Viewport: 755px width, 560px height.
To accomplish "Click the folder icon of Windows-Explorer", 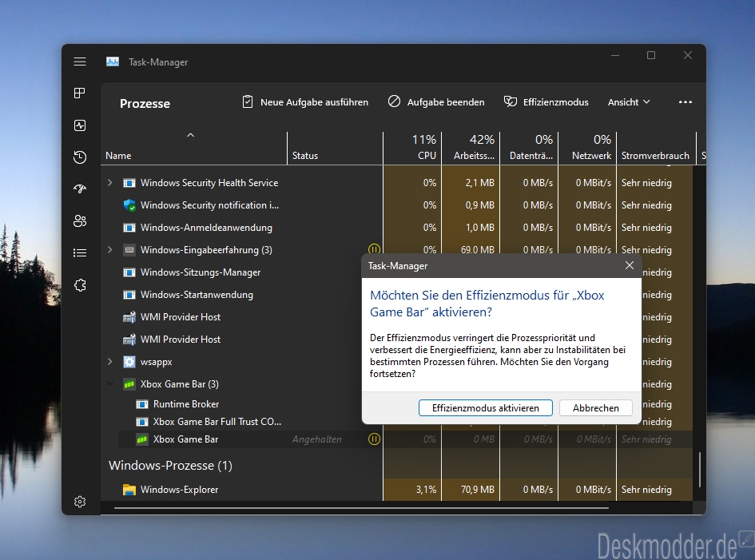I will pos(129,490).
